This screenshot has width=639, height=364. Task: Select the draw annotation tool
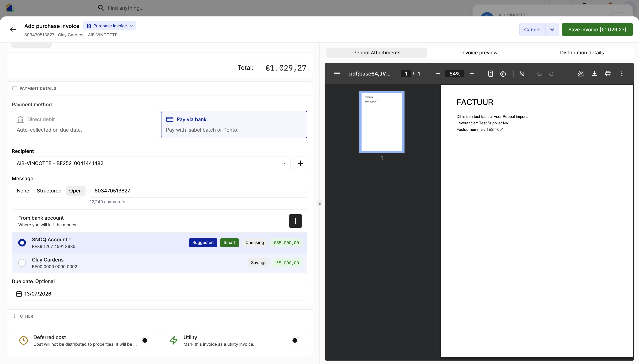coord(522,74)
